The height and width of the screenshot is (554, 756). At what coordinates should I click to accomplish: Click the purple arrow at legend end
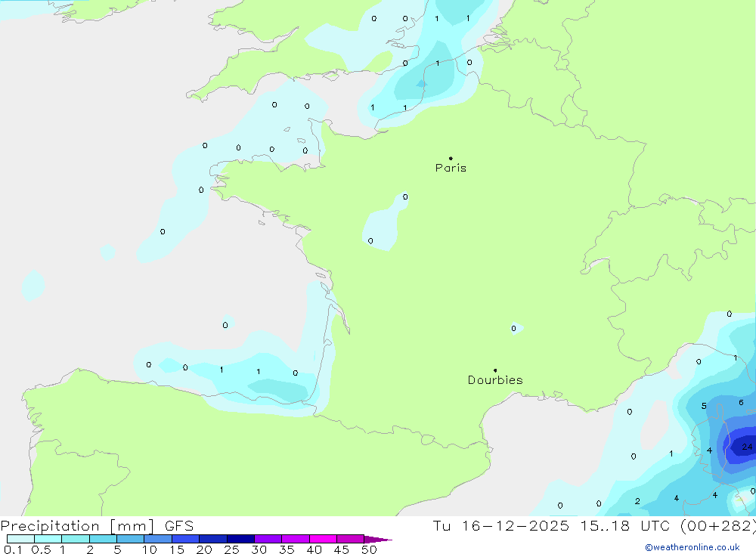click(378, 539)
